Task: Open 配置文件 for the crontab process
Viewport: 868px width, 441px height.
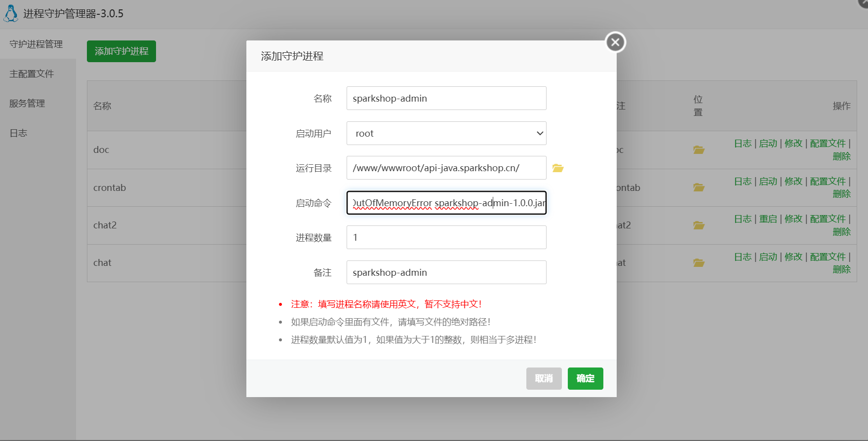Action: coord(828,182)
